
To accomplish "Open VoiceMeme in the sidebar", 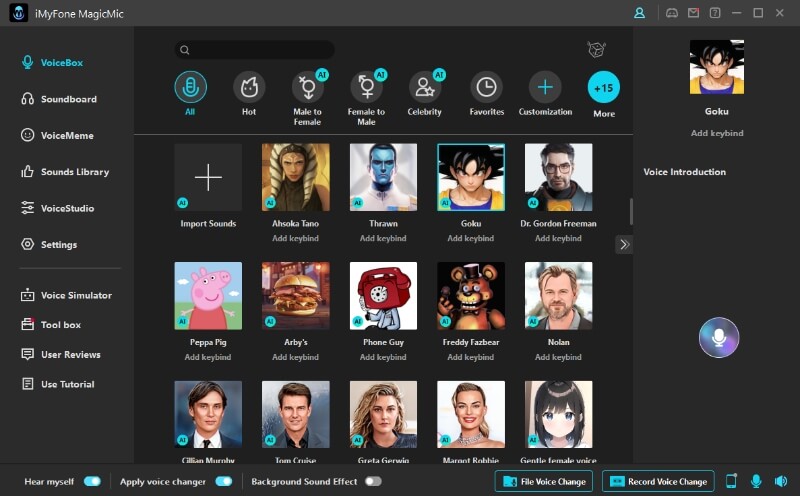I will (x=57, y=135).
